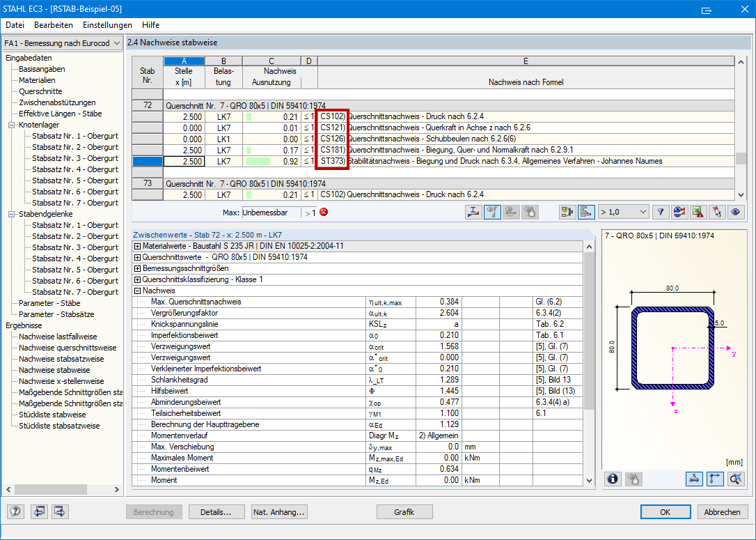
Task: Click the cross-section result diagram icon
Action: tap(473, 212)
